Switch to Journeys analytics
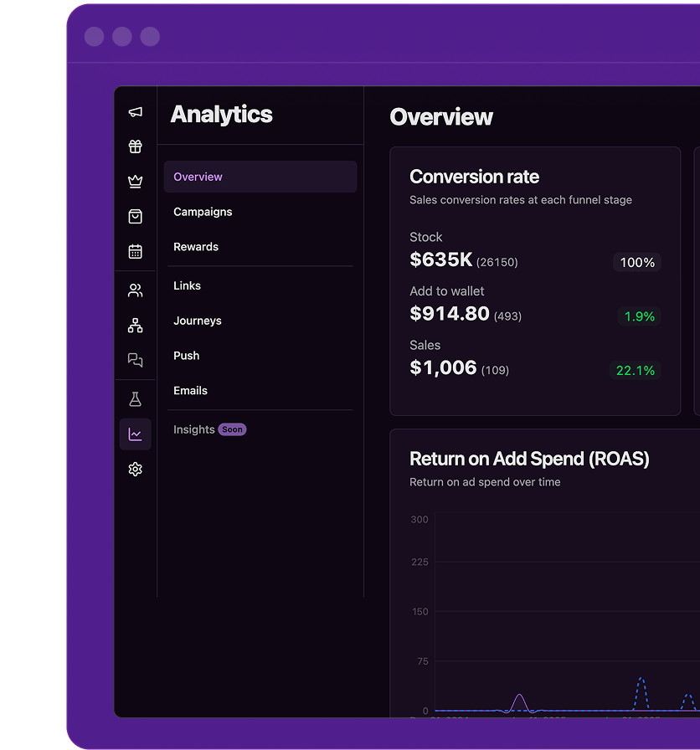 click(198, 321)
